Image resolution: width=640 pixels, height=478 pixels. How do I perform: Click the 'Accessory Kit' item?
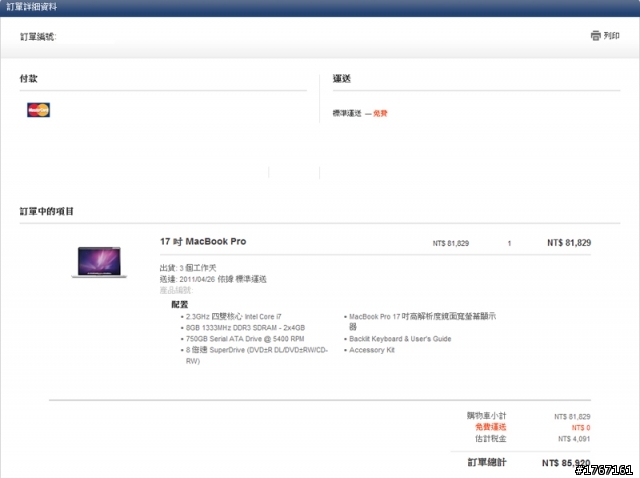tap(372, 350)
